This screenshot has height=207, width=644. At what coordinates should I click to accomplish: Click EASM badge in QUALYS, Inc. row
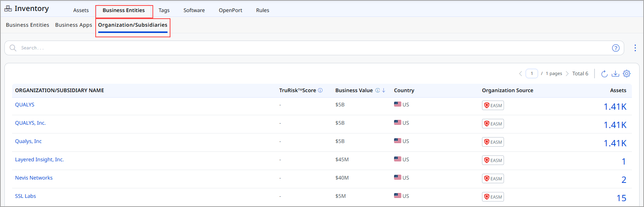pyautogui.click(x=493, y=124)
